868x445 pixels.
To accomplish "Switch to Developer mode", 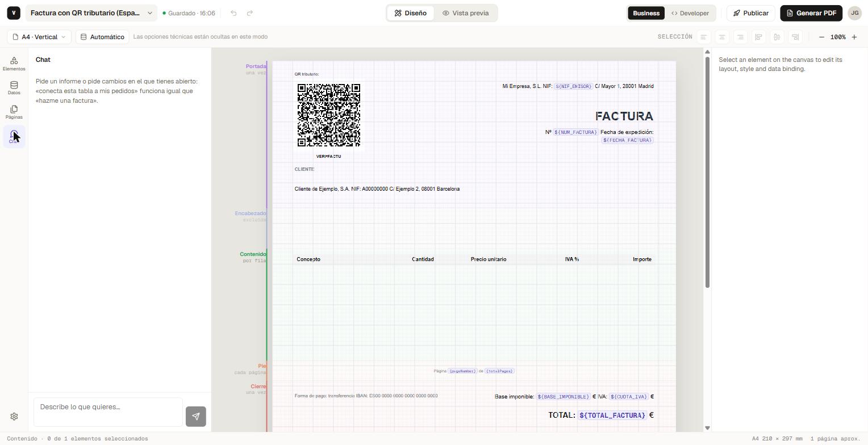I will click(x=690, y=13).
